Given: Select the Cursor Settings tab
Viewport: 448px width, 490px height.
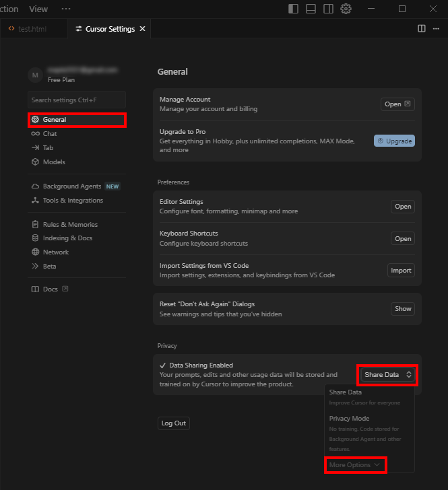Looking at the screenshot, I should point(109,29).
